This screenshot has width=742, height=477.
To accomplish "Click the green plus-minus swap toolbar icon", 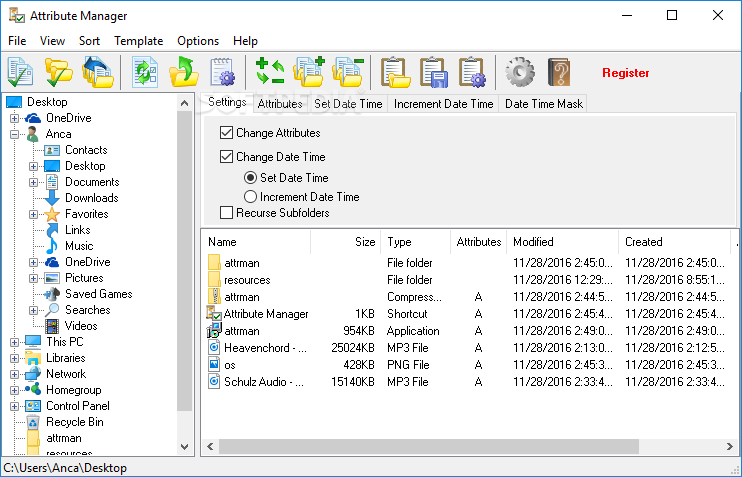I will (270, 72).
